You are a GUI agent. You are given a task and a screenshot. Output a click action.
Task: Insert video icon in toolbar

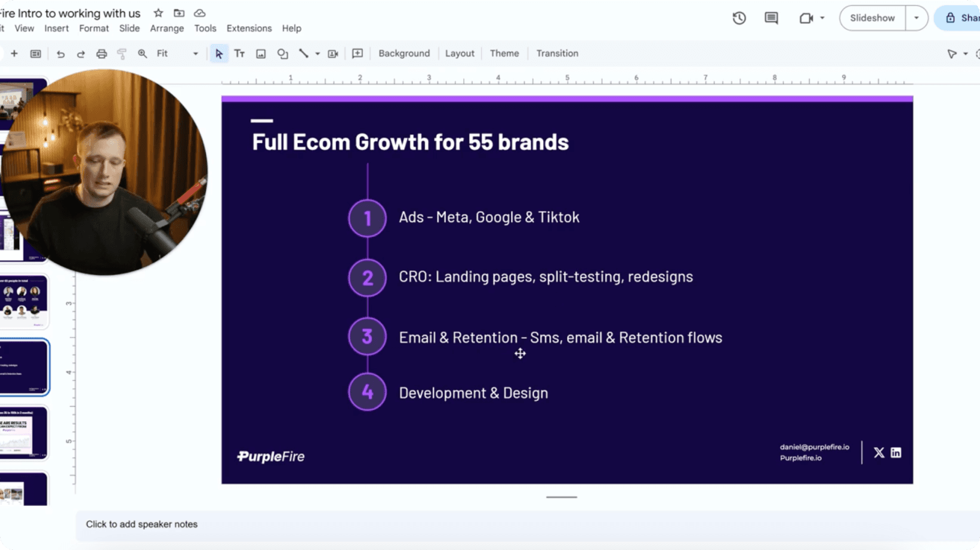coord(333,54)
